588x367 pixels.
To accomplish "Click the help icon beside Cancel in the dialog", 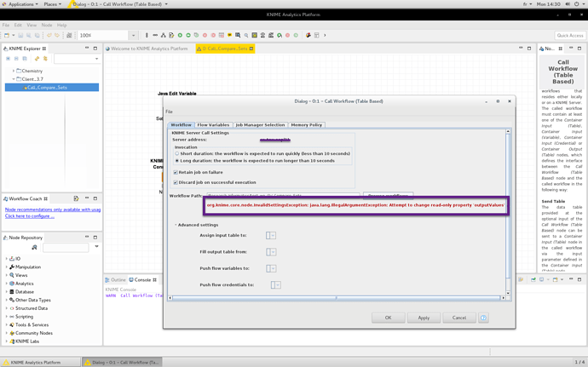I will (x=484, y=318).
